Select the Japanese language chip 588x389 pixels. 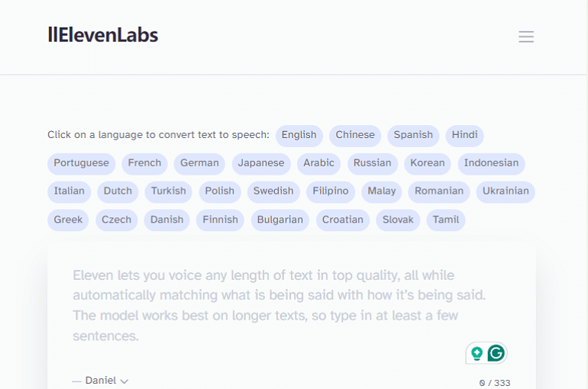tap(260, 163)
